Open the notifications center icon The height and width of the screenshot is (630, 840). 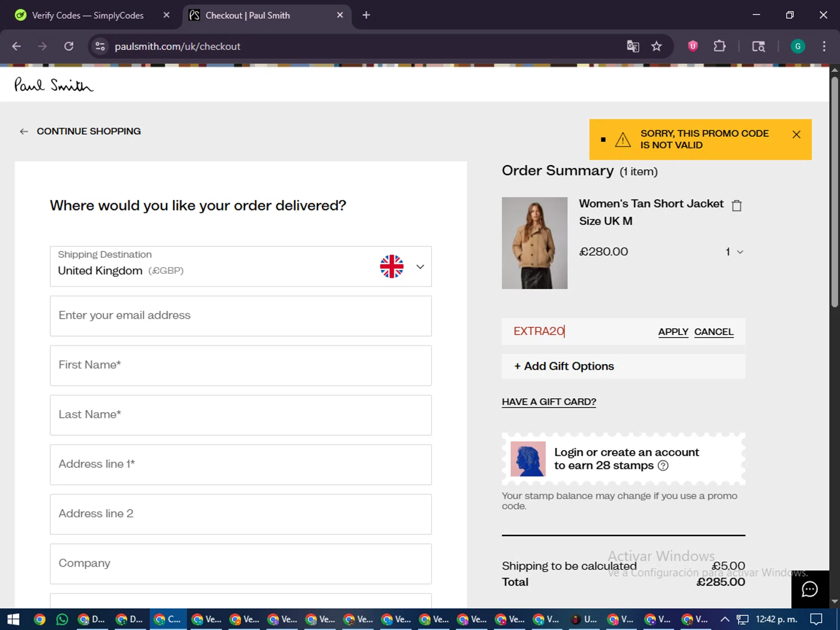pos(816,619)
